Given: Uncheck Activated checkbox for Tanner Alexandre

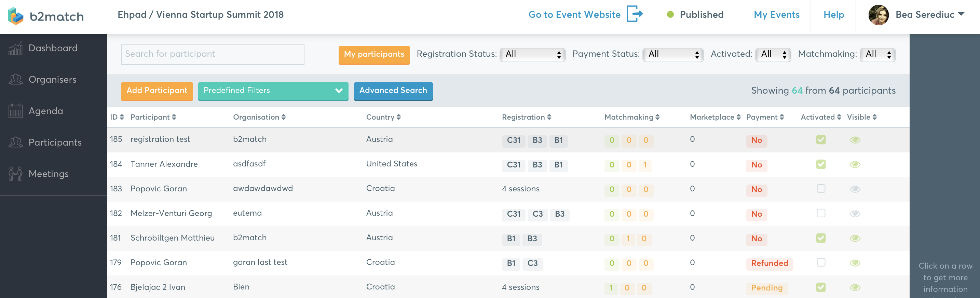Looking at the screenshot, I should (x=821, y=164).
